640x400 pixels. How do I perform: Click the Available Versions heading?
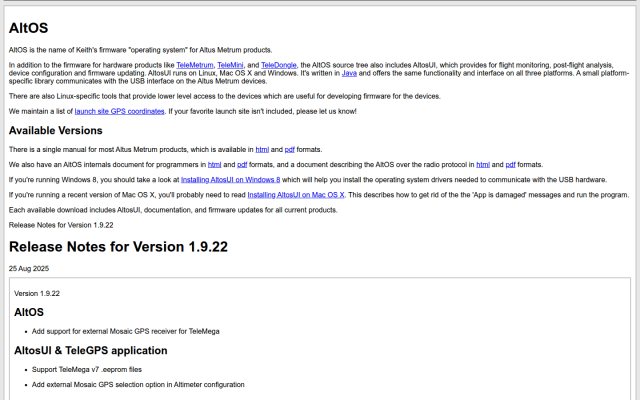coord(56,131)
